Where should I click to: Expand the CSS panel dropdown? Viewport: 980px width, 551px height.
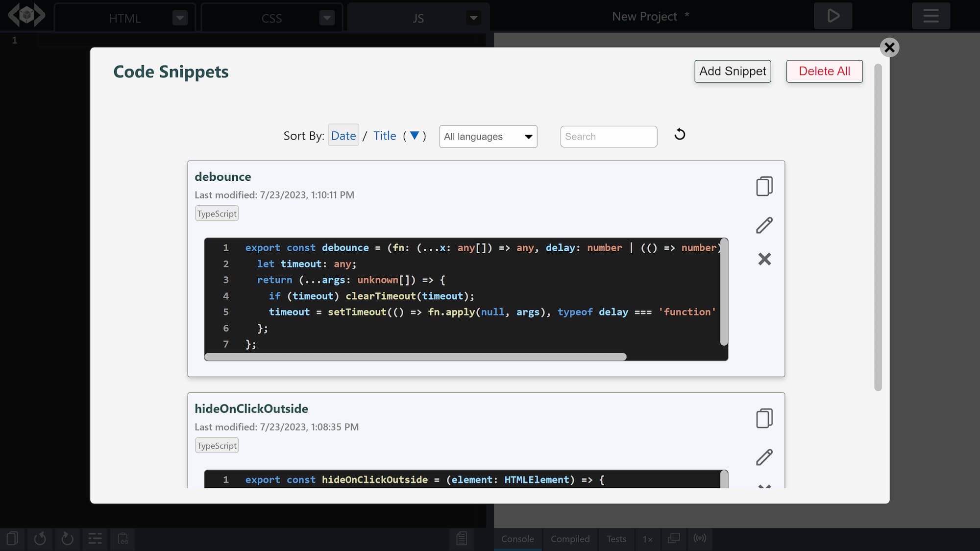[x=326, y=17]
